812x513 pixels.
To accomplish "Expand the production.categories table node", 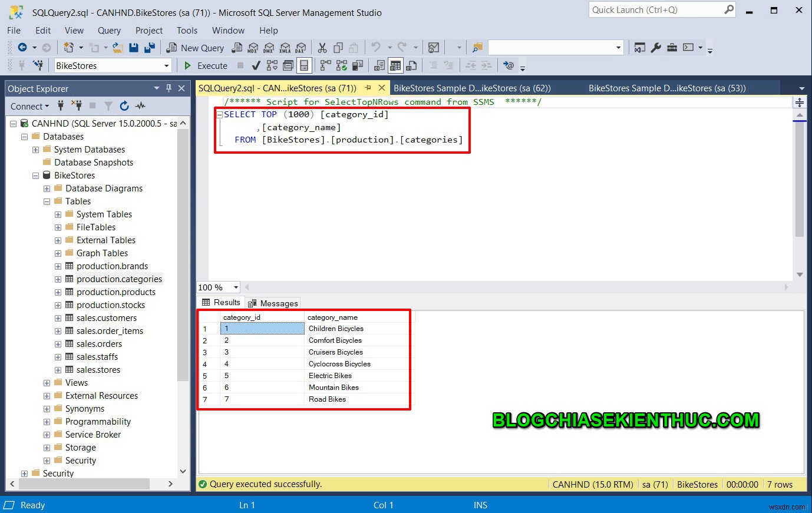I will click(x=58, y=279).
